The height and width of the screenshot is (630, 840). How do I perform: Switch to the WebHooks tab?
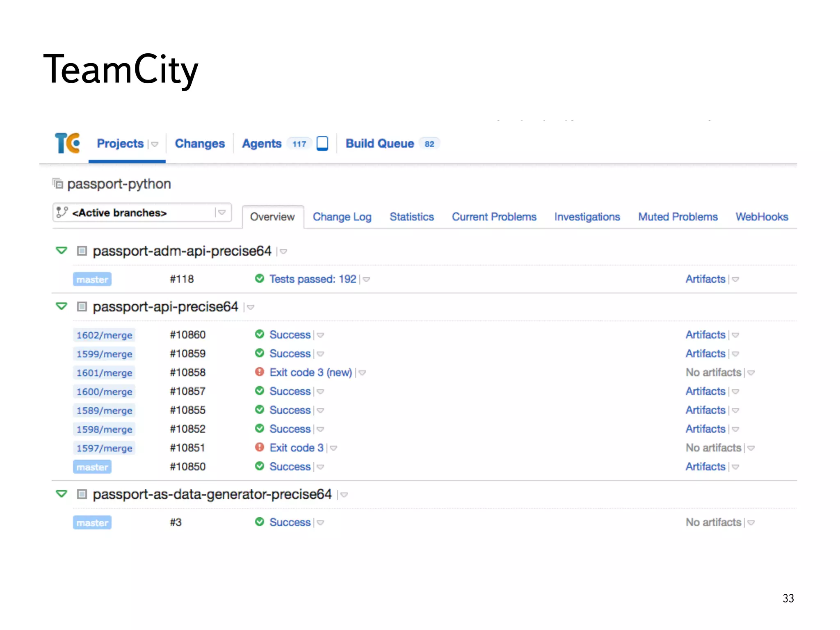click(762, 217)
